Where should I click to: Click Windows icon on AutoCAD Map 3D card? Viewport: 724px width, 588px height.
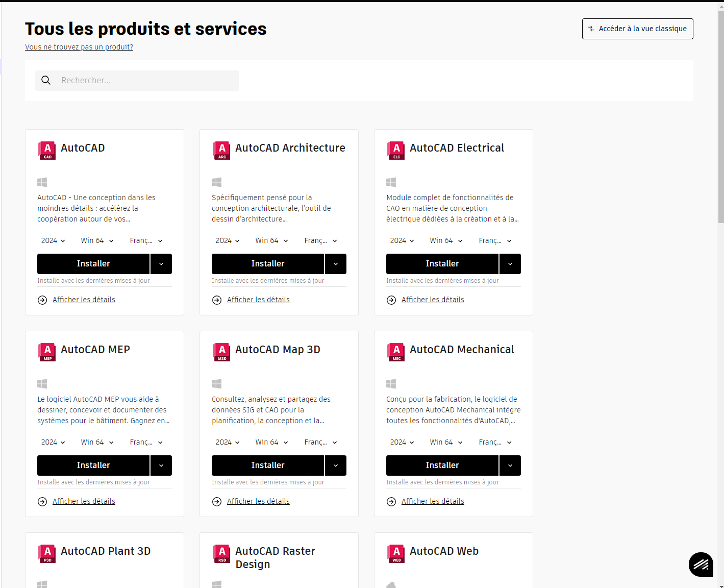pyautogui.click(x=217, y=384)
